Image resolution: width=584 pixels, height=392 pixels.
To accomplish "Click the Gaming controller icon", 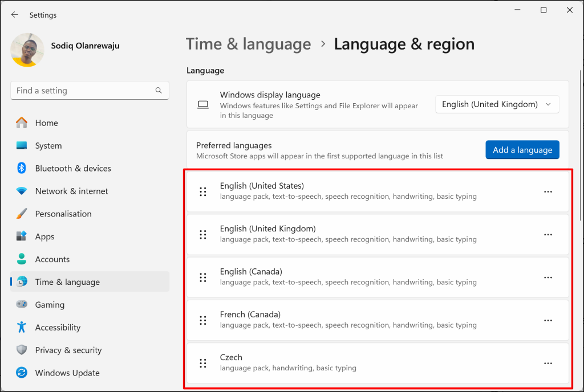I will [22, 304].
